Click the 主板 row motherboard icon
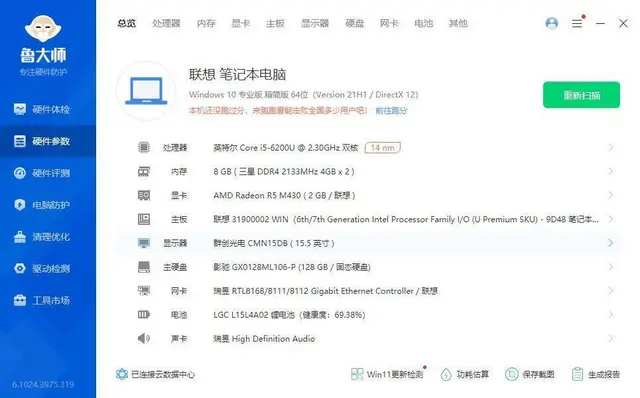640x398 pixels. coord(144,219)
